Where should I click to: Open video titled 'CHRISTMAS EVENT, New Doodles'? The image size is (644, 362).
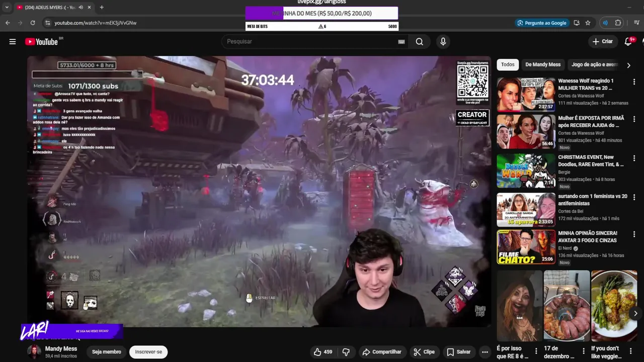[x=591, y=160]
